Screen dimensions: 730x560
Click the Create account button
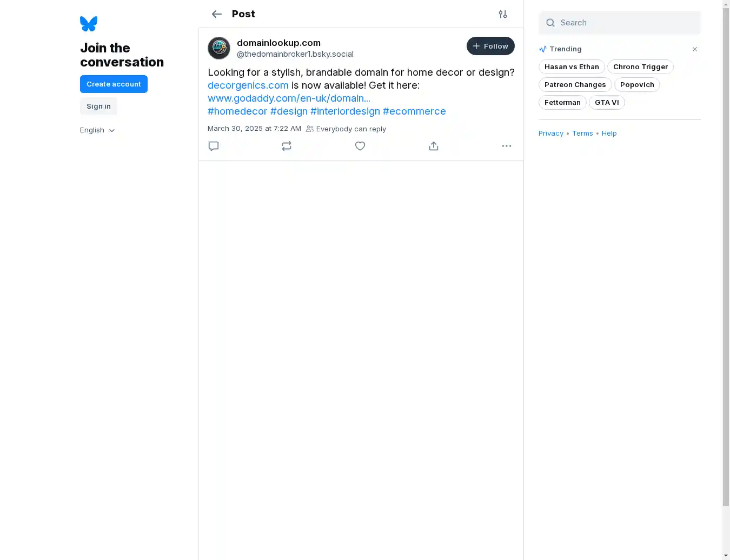[x=114, y=84]
